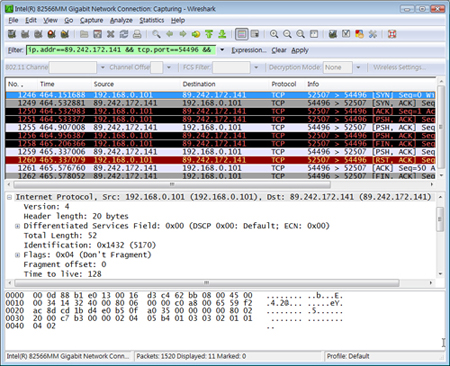Image resolution: width=450 pixels, height=366 pixels.
Task: Open the Statistics menu
Action: pyautogui.click(x=152, y=20)
